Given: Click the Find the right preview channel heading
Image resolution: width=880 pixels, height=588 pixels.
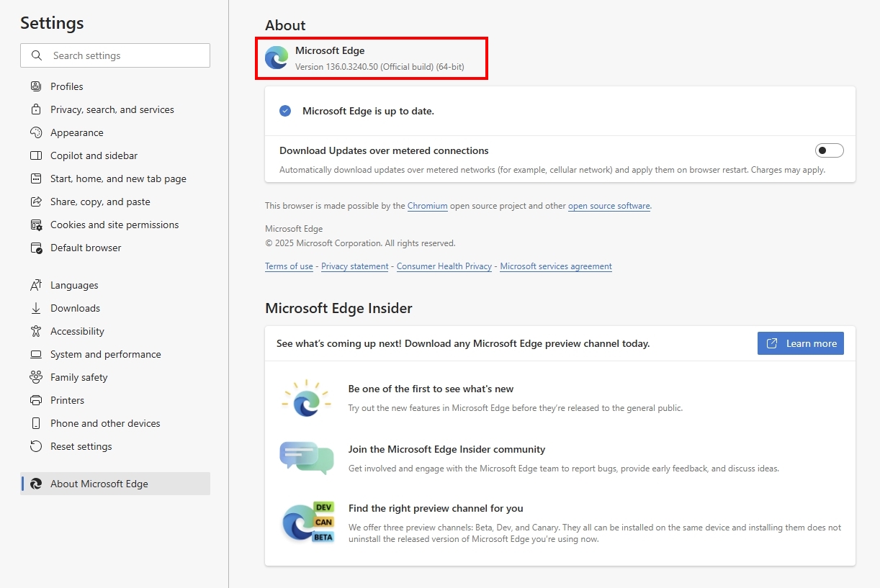Looking at the screenshot, I should [x=436, y=508].
